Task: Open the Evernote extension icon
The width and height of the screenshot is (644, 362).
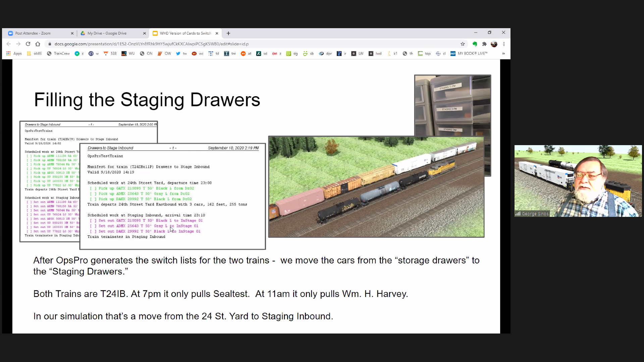Action: pyautogui.click(x=475, y=44)
